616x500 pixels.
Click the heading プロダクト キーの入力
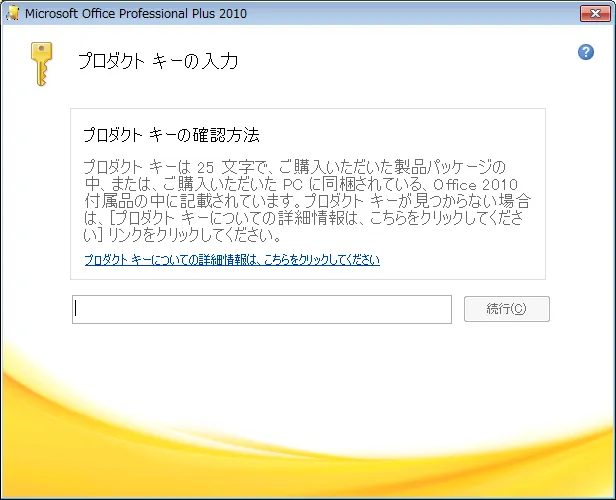tap(158, 61)
